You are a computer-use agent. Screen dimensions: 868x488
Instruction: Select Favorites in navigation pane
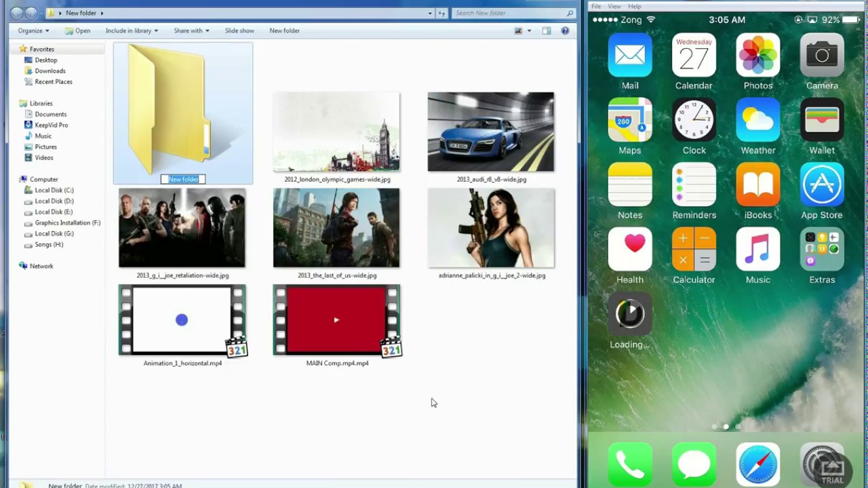click(41, 49)
